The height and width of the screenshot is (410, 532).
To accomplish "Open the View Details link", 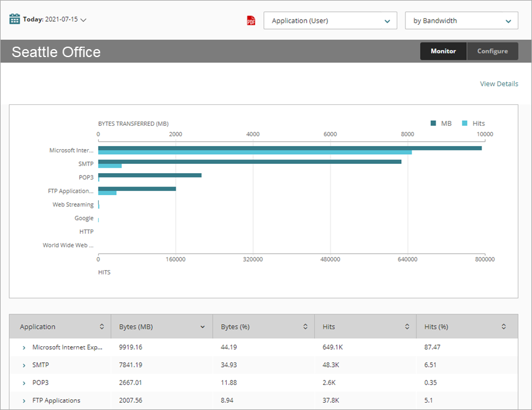I will tap(499, 83).
